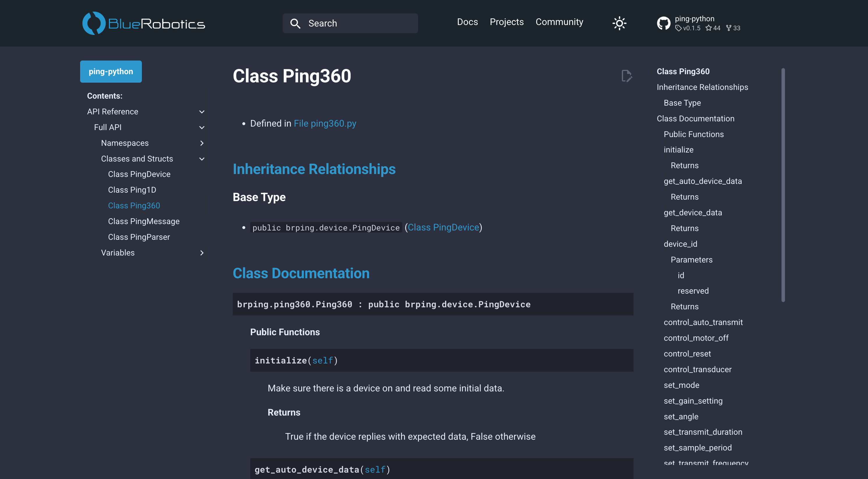Click the 33 forks count
The height and width of the screenshot is (479, 868).
pyautogui.click(x=733, y=28)
